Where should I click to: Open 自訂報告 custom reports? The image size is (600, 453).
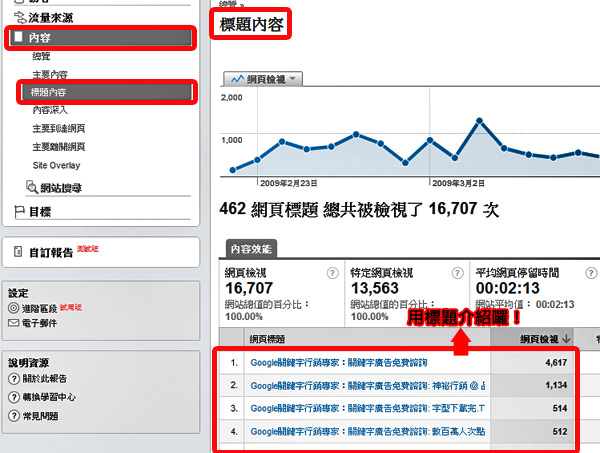(51, 253)
